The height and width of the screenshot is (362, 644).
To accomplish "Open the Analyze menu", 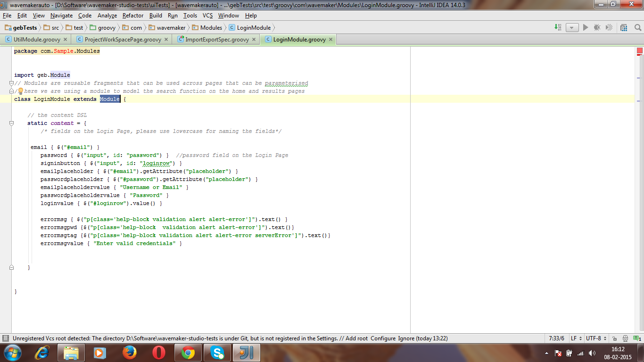I will 107,16.
